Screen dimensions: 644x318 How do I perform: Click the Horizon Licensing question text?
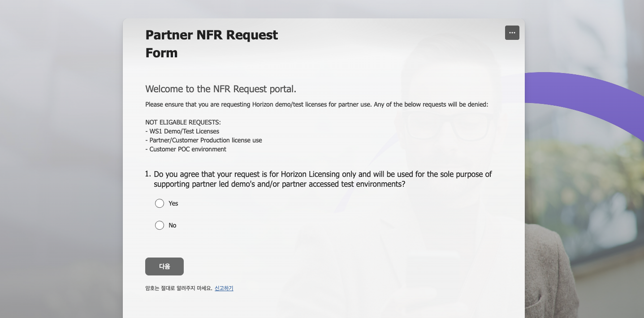tap(323, 179)
